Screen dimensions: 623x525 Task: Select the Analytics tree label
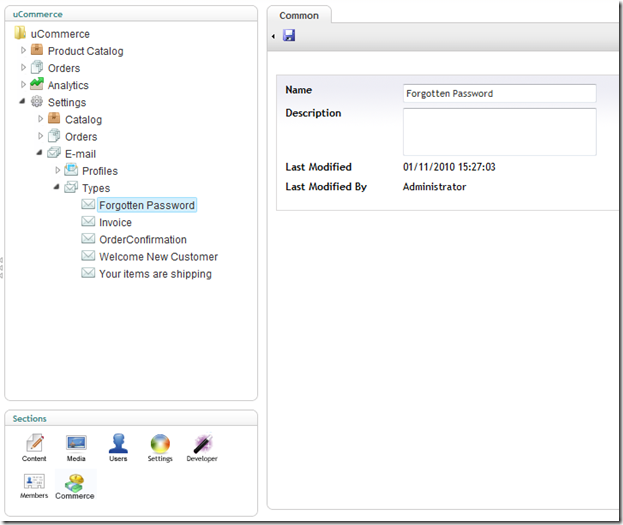click(68, 85)
